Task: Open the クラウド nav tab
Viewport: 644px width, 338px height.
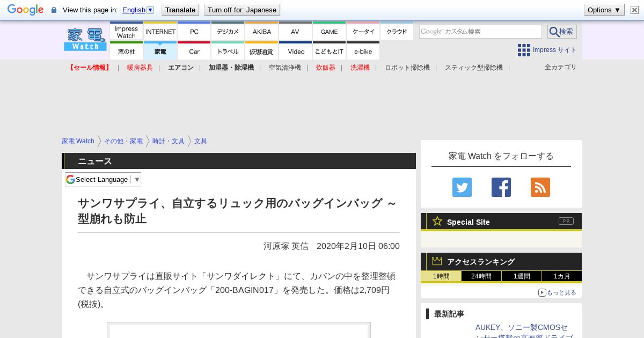Action: pos(397,31)
